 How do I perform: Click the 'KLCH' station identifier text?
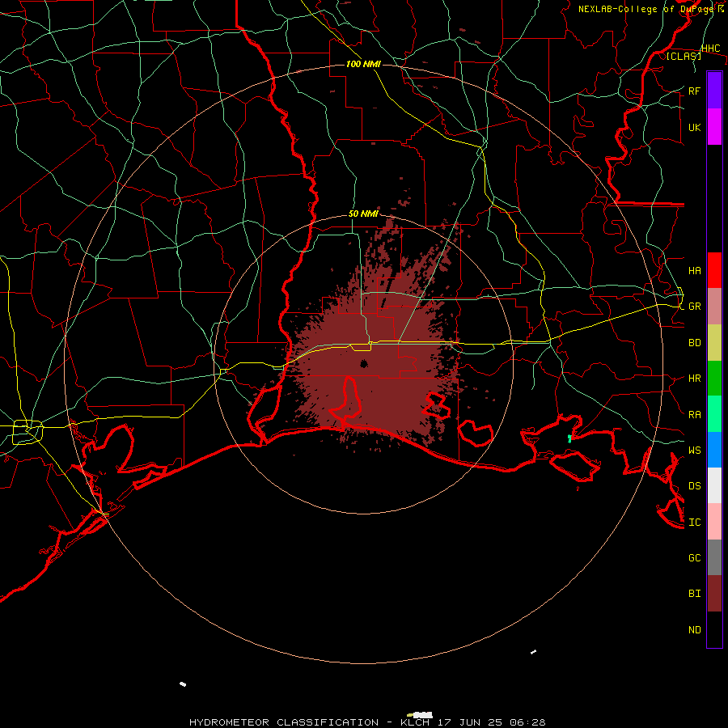[x=415, y=722]
